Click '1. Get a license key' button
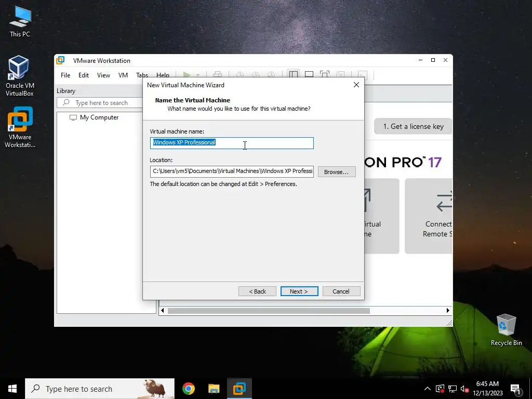The width and height of the screenshot is (532, 399). tap(413, 126)
